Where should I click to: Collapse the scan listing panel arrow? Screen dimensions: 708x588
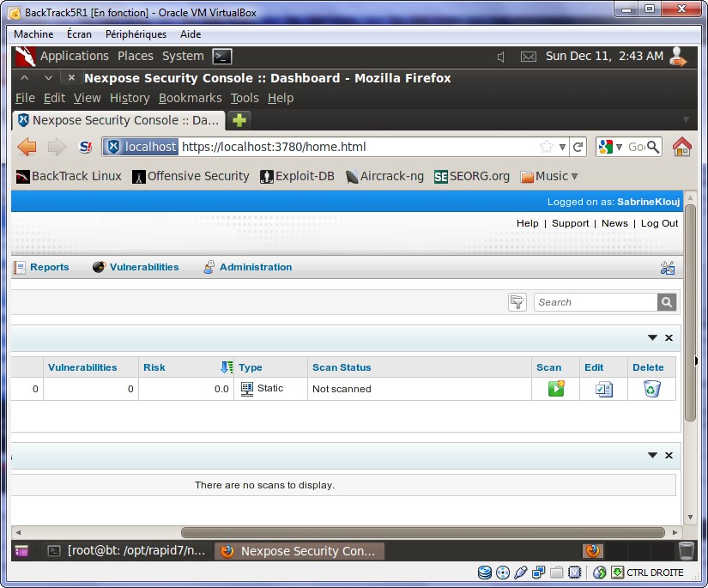pos(652,455)
